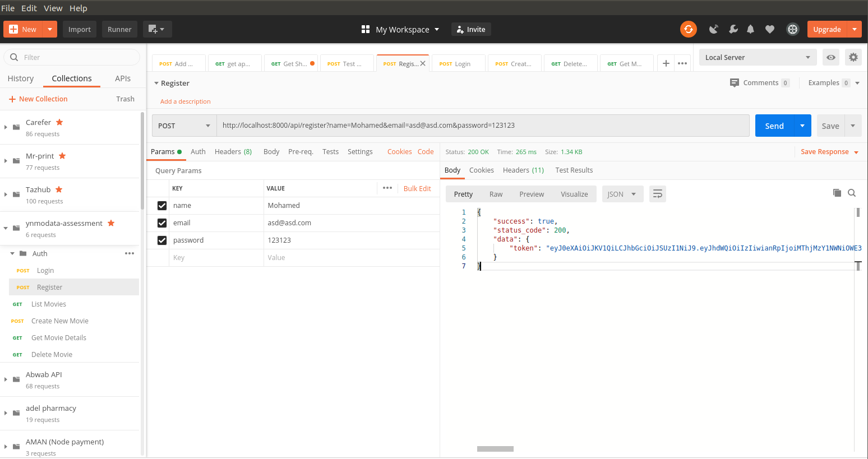
Task: Open the Save Response dropdown
Action: pyautogui.click(x=830, y=152)
